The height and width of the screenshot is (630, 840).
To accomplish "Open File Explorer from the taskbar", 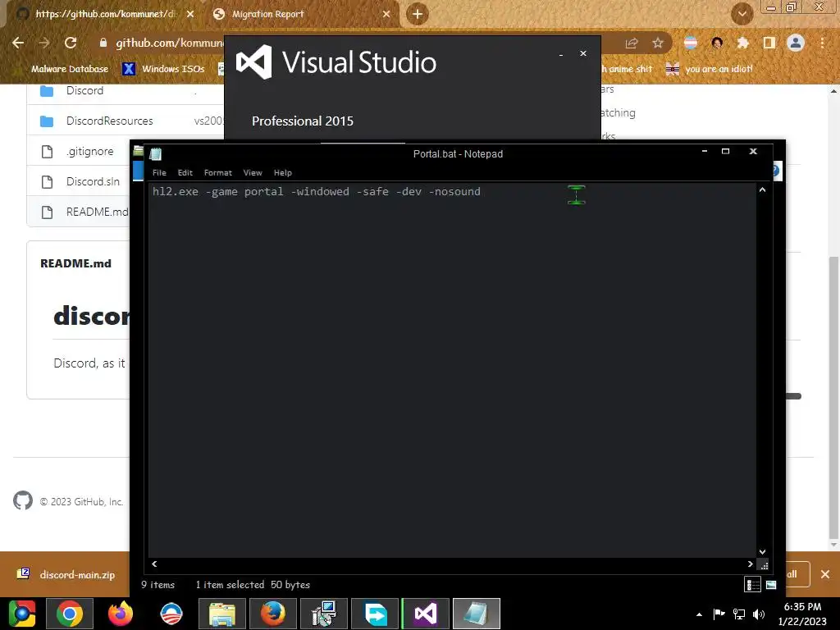I will [x=222, y=614].
